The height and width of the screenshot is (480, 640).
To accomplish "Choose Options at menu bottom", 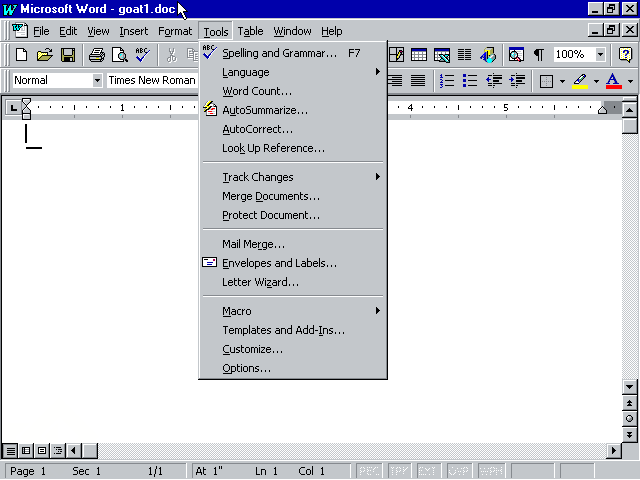I will click(293, 368).
